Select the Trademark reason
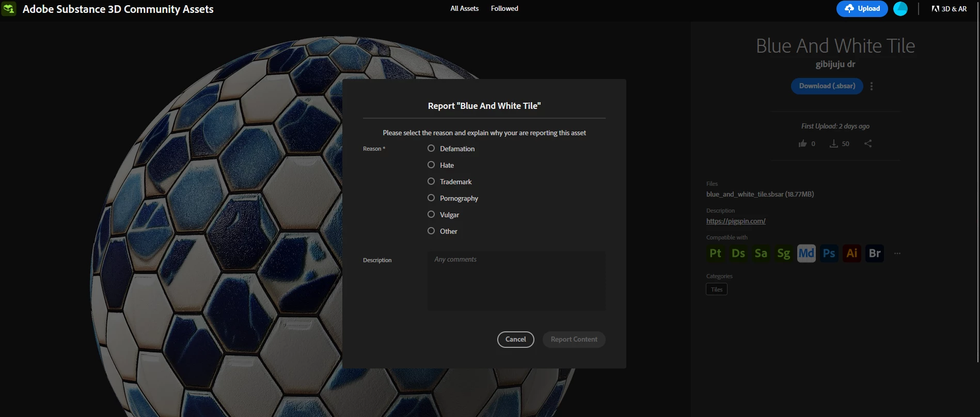The height and width of the screenshot is (417, 980). point(431,181)
